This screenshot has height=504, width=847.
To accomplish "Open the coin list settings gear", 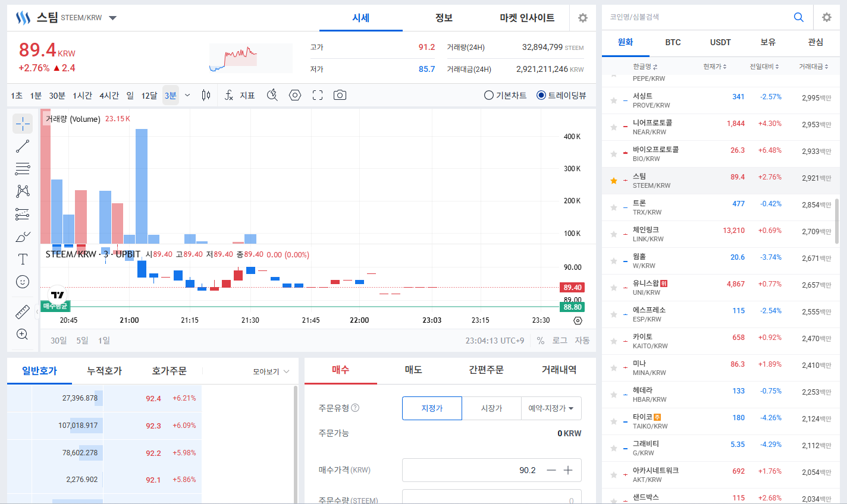I will point(827,17).
